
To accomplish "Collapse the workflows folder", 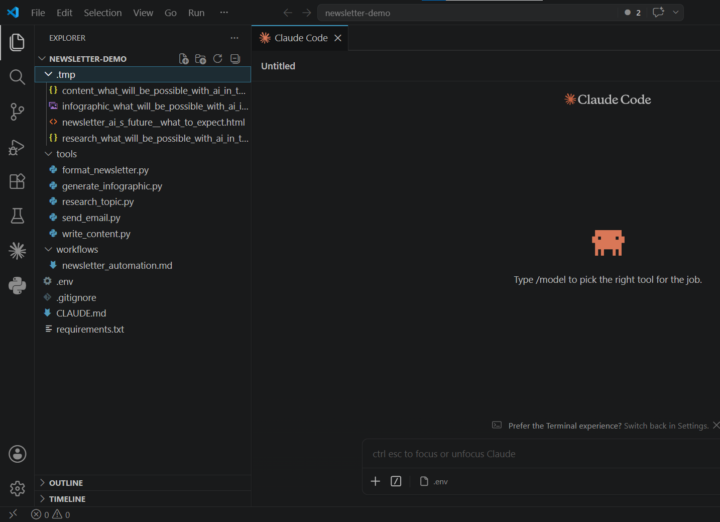I will [x=48, y=249].
